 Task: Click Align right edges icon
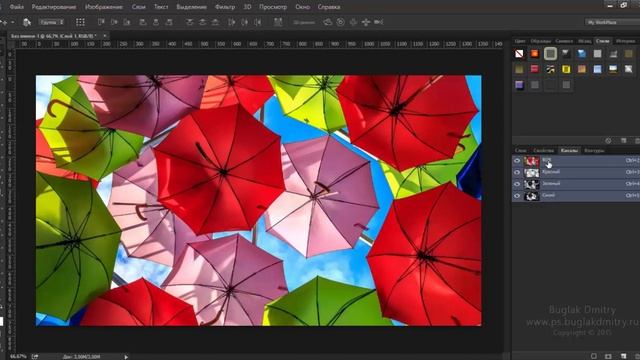[x=169, y=22]
